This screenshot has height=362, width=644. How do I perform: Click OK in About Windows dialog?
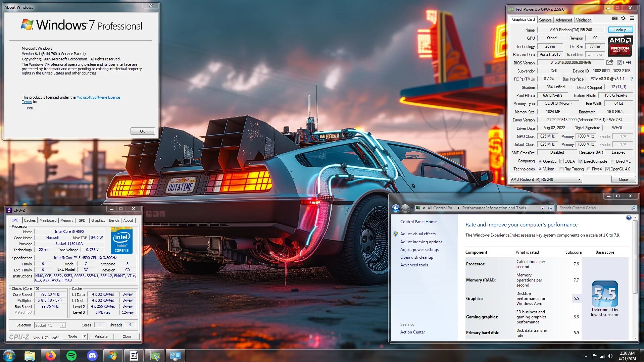[142, 131]
